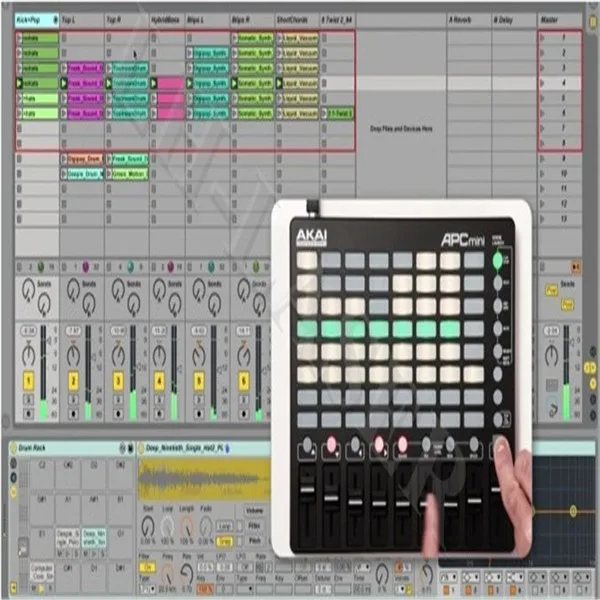
Task: Arm track 4 HybridBass for recording
Action: click(159, 413)
